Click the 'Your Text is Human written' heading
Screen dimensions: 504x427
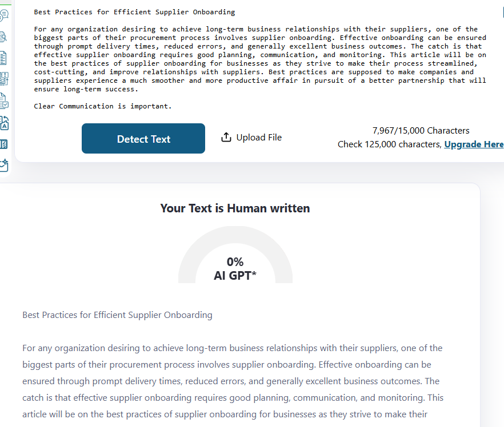coord(235,208)
